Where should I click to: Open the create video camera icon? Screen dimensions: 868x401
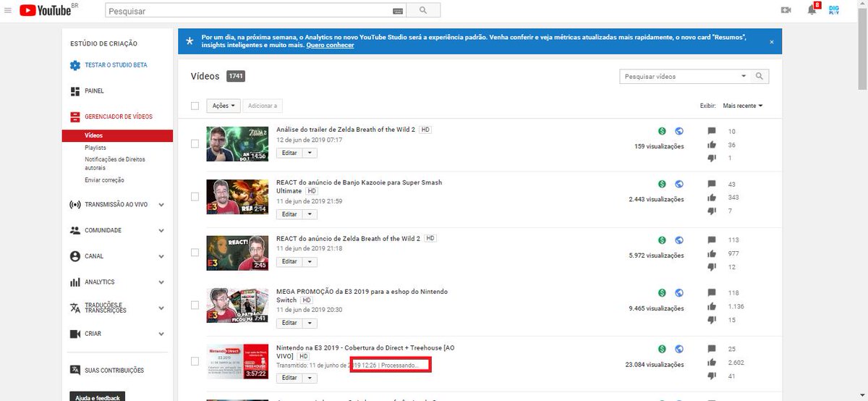pyautogui.click(x=786, y=10)
